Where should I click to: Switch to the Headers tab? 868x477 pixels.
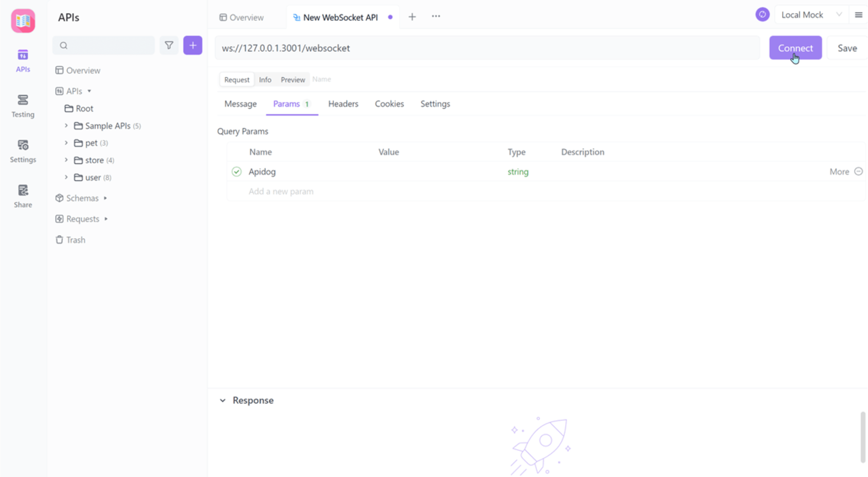coord(343,103)
